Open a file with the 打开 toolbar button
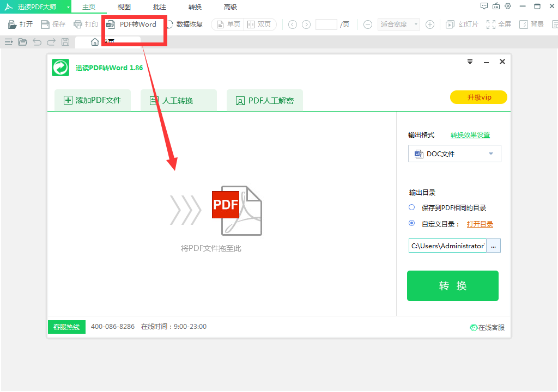Viewport: 558px width, 392px height. [20, 24]
